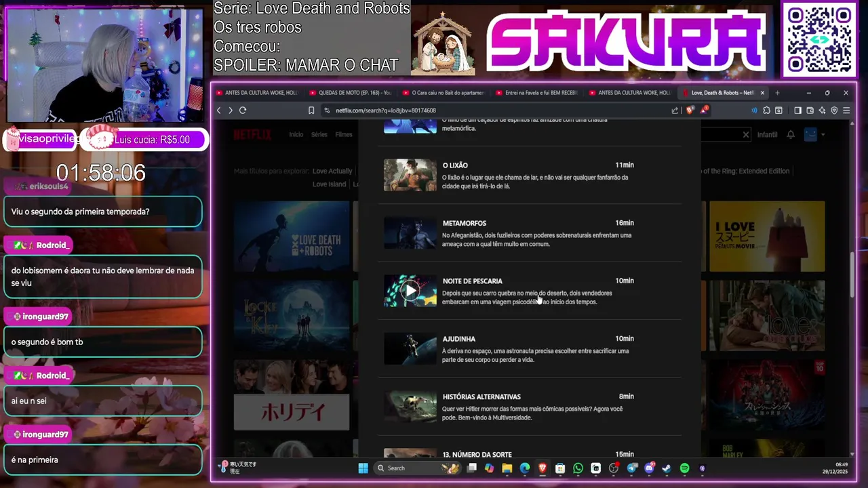Image resolution: width=868 pixels, height=488 pixels.
Task: Open Microsoft Store from taskbar
Action: [560, 468]
